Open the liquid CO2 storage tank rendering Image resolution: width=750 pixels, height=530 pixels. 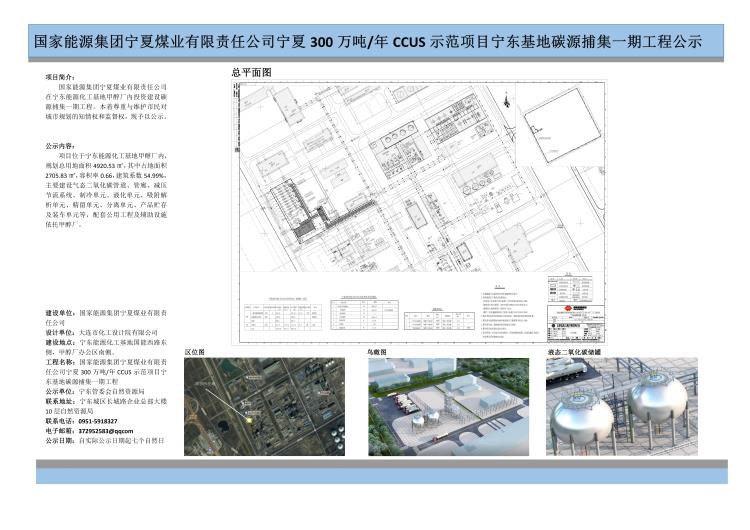click(x=621, y=407)
